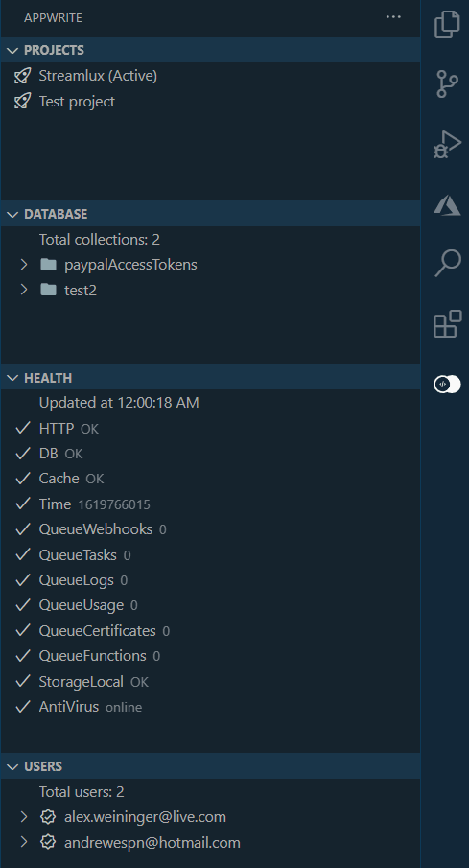
Task: Open the Extensions view
Action: click(447, 323)
